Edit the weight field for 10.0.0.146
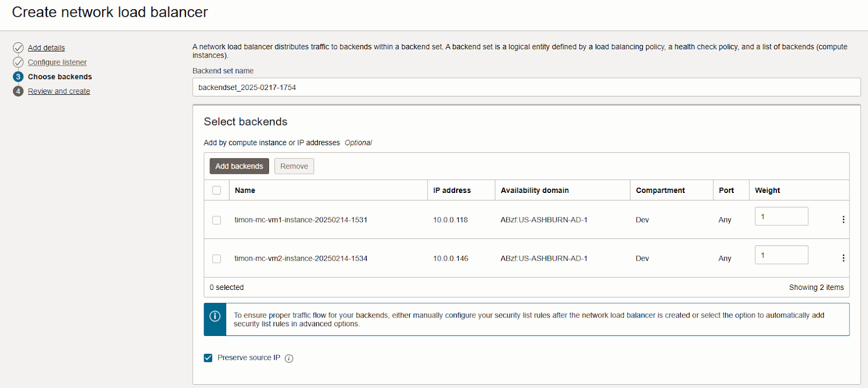Image resolution: width=868 pixels, height=388 pixels. tap(781, 255)
